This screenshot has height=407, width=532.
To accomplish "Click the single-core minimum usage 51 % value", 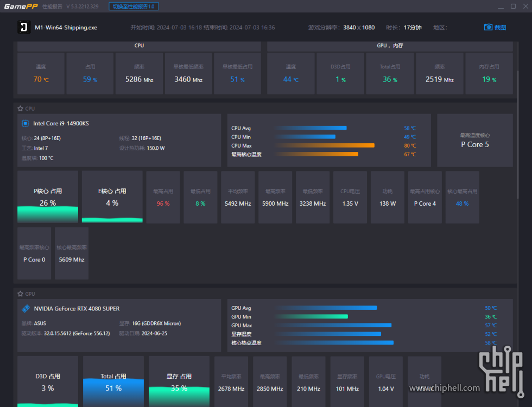I will coord(237,79).
